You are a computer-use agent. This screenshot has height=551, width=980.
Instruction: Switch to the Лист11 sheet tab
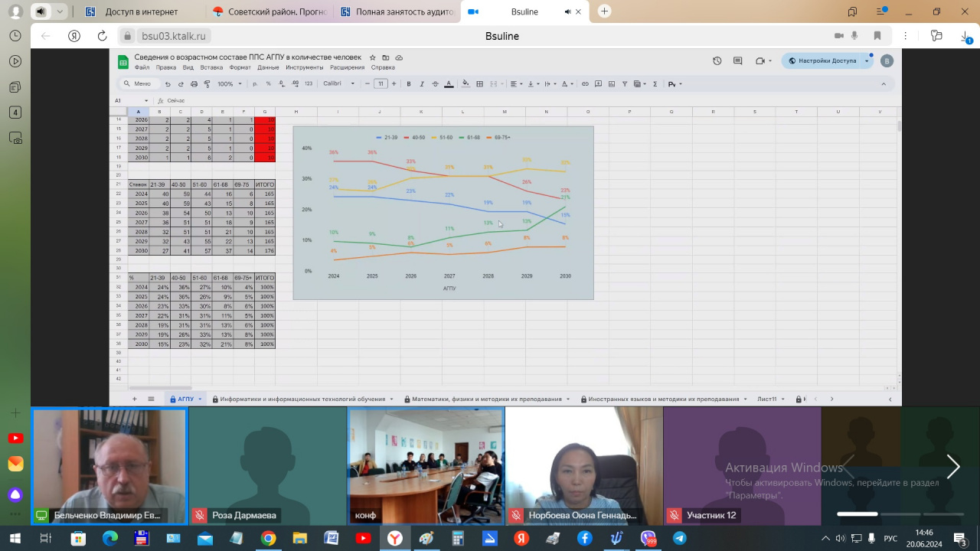point(766,399)
